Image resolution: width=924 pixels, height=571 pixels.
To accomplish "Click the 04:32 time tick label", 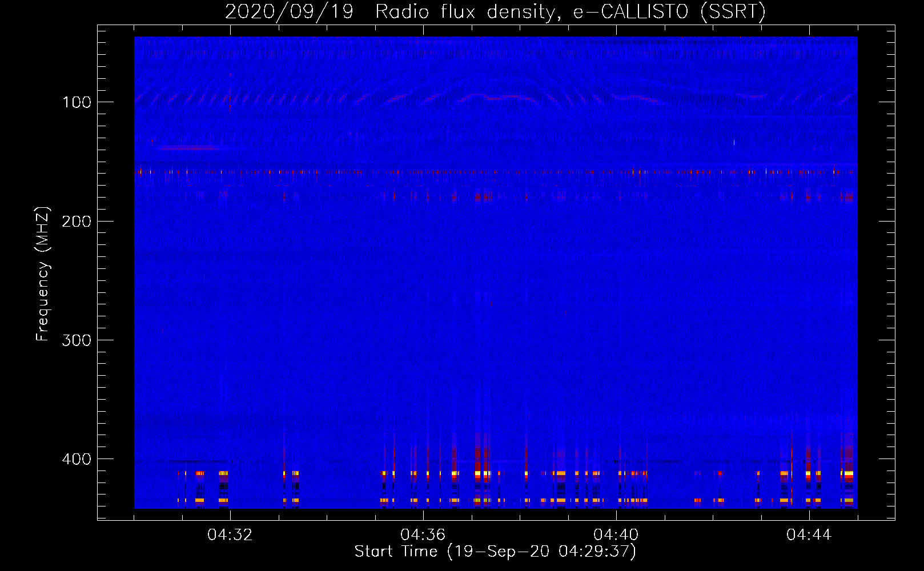I will tap(230, 535).
